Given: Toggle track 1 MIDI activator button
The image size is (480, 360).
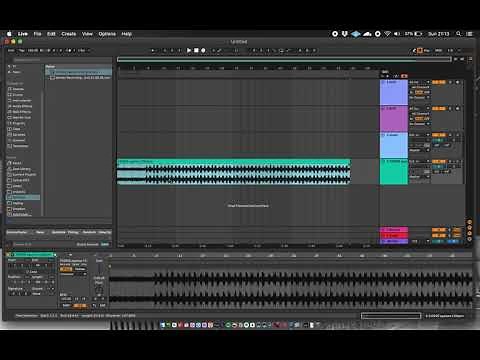Looking at the screenshot, I should tap(439, 82).
